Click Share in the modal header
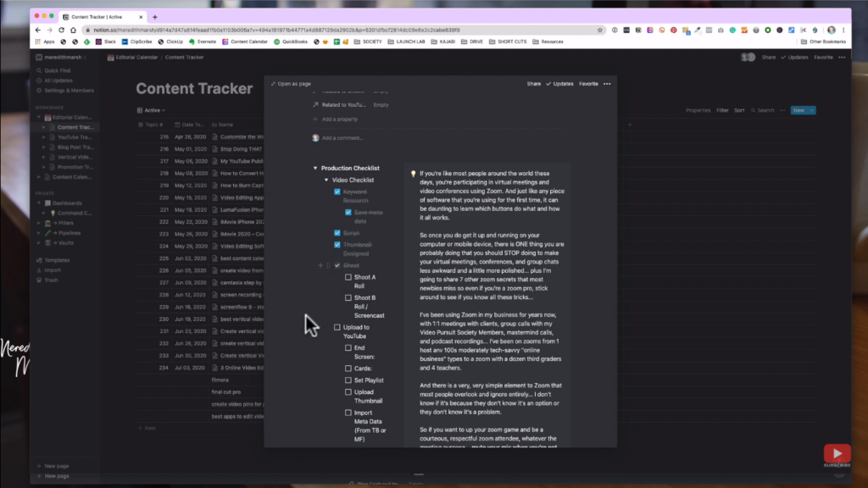Viewport: 868px width, 488px height. tap(534, 84)
